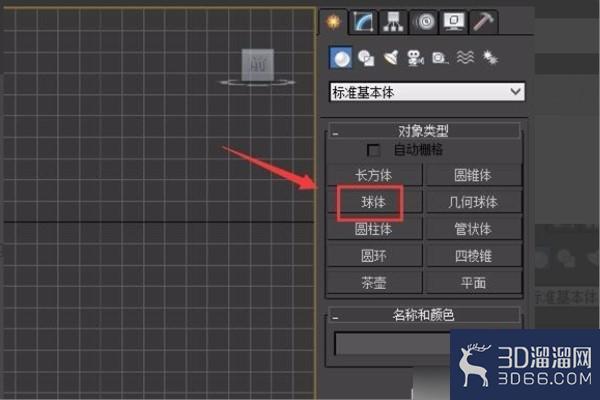
Task: Click the ViewCube in the viewport
Action: tap(258, 66)
